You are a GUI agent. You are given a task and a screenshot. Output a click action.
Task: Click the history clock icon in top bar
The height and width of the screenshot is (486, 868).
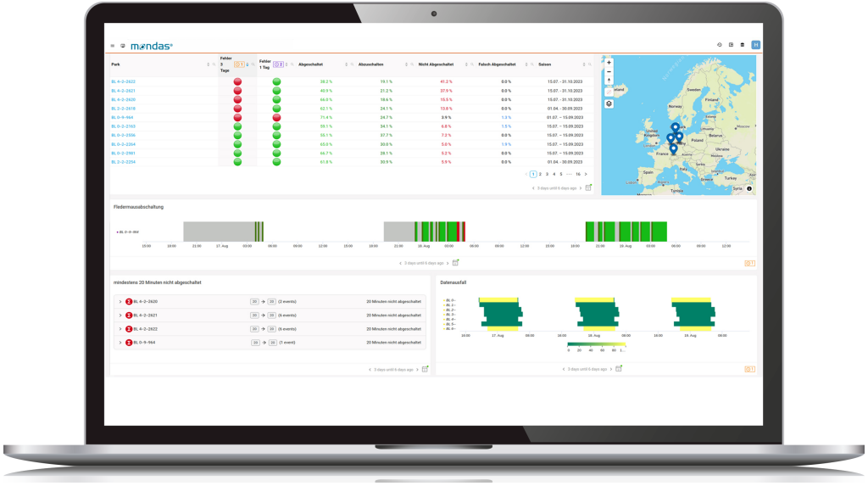(719, 45)
